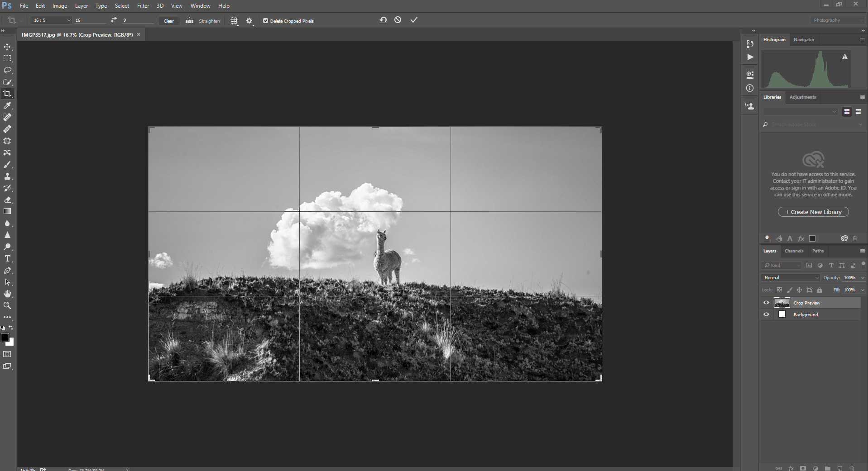This screenshot has width=868, height=471.
Task: Reset the crop box rotation and size
Action: [383, 20]
